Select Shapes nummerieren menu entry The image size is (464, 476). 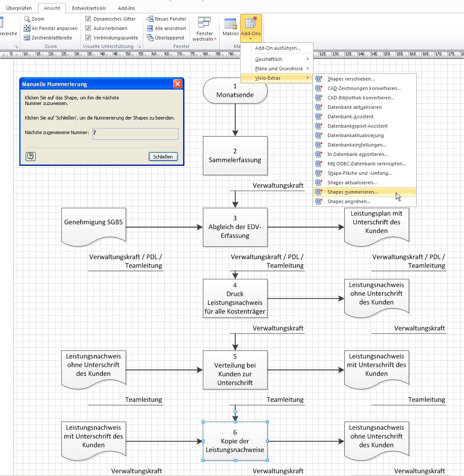click(x=353, y=192)
